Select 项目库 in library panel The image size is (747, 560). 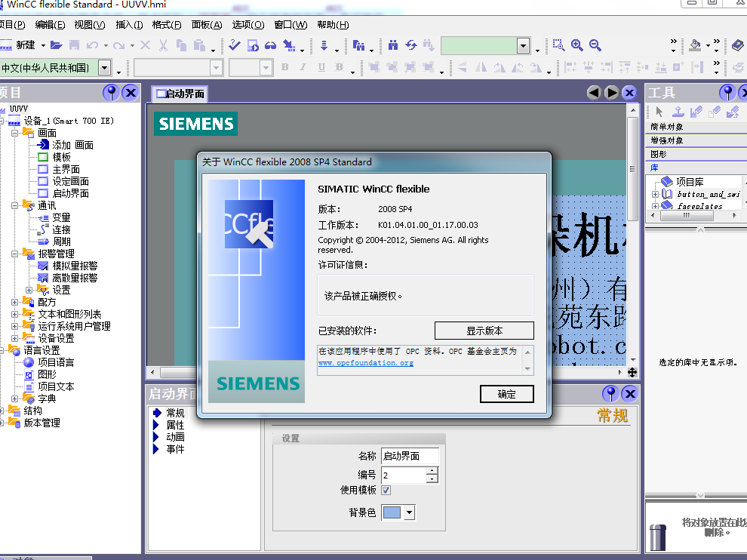click(x=690, y=182)
